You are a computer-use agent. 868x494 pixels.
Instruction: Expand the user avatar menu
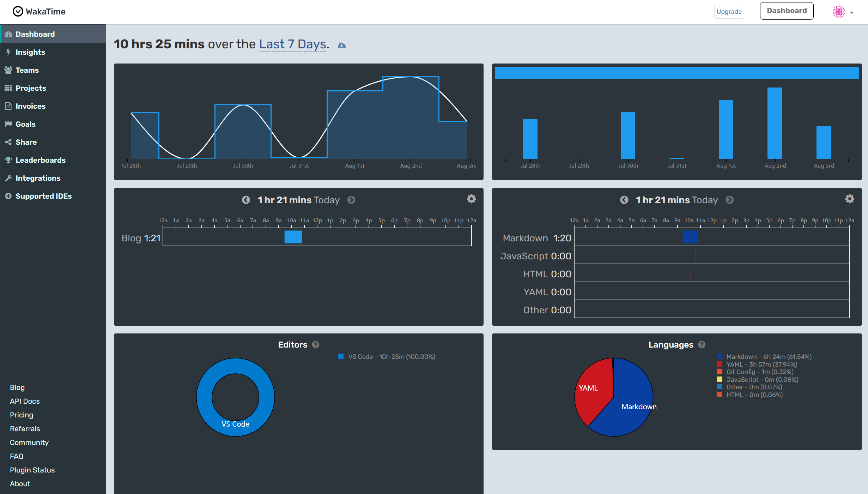click(843, 12)
